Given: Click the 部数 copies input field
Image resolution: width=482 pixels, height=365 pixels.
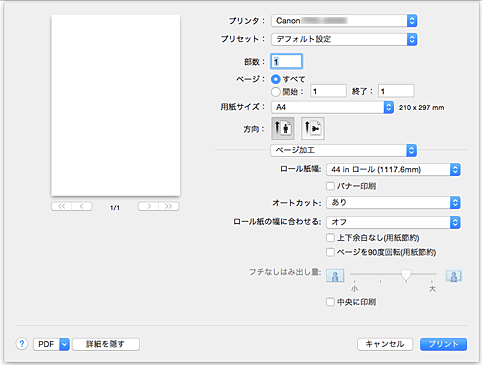Looking at the screenshot, I should coord(287,61).
